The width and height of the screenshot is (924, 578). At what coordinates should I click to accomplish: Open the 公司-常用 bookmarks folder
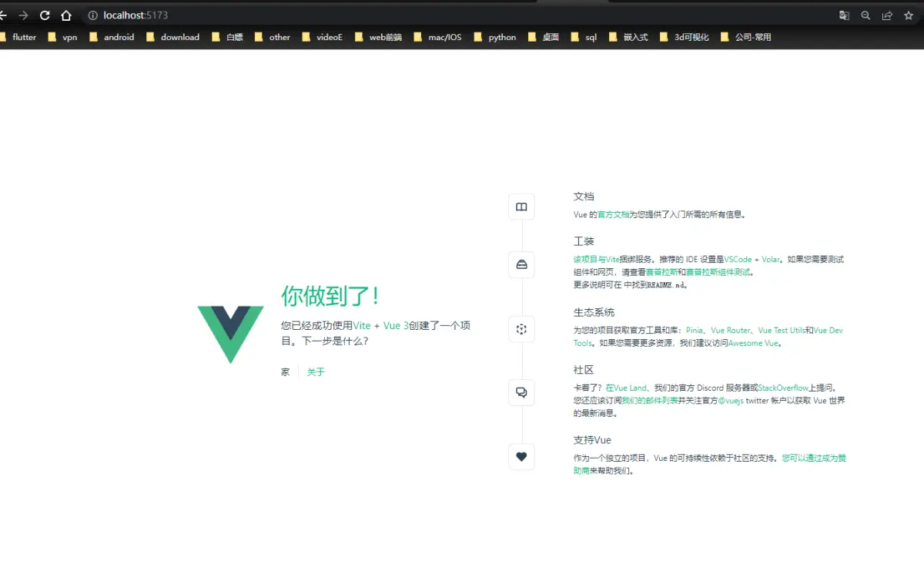coord(746,37)
